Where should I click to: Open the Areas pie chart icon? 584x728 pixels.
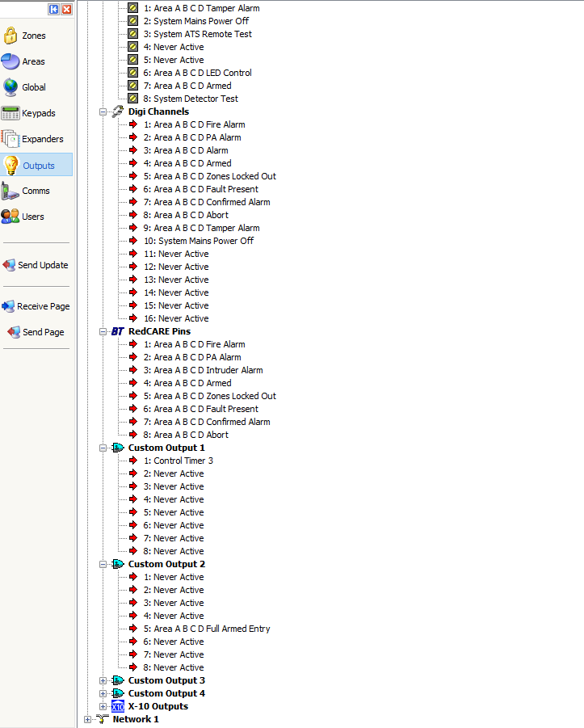click(x=11, y=61)
